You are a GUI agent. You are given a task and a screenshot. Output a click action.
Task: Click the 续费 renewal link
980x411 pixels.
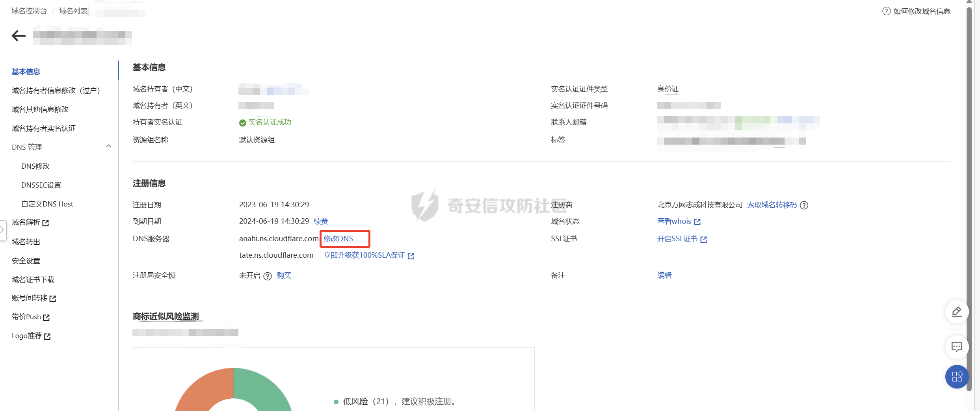coord(321,221)
